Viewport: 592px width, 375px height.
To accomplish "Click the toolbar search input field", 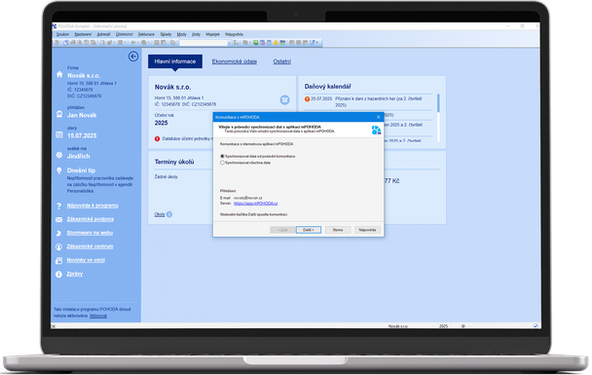I will (203, 43).
